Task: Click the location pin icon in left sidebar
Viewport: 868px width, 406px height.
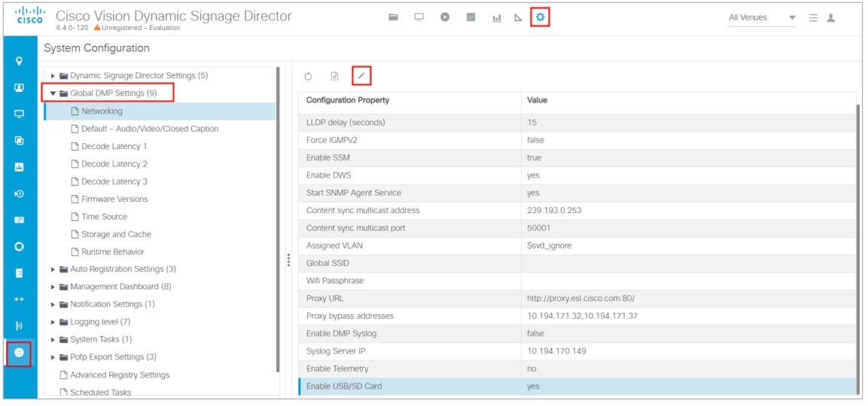Action: [20, 61]
